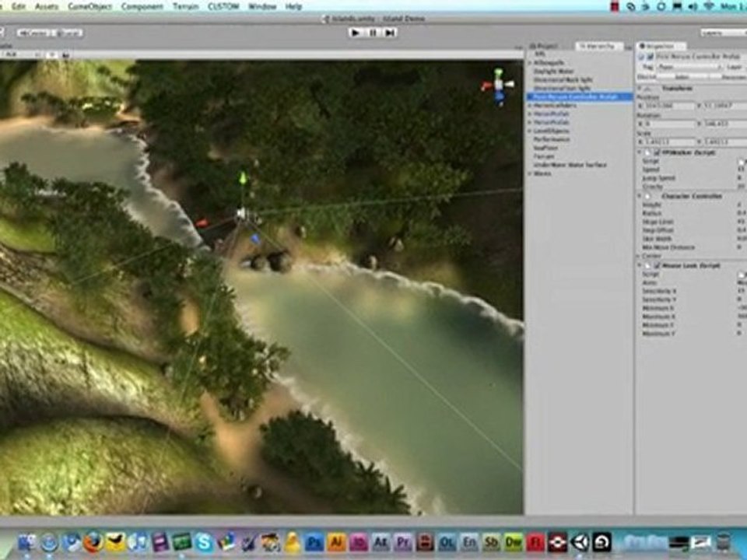Viewport: 747px width, 560px height.
Task: Collapse the FPSWalker Script component
Action: pyautogui.click(x=640, y=152)
